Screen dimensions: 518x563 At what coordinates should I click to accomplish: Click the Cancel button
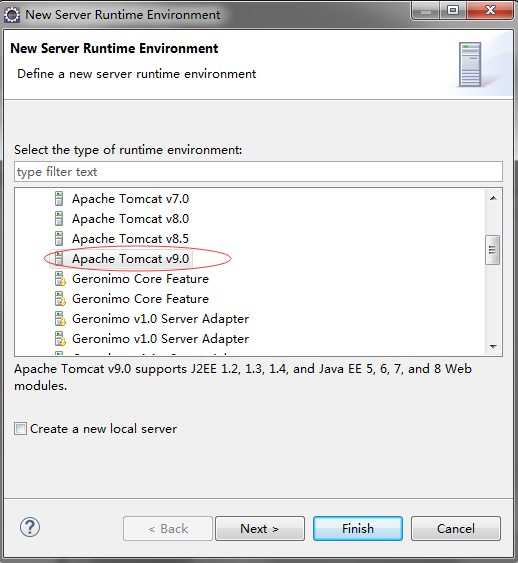pyautogui.click(x=456, y=529)
